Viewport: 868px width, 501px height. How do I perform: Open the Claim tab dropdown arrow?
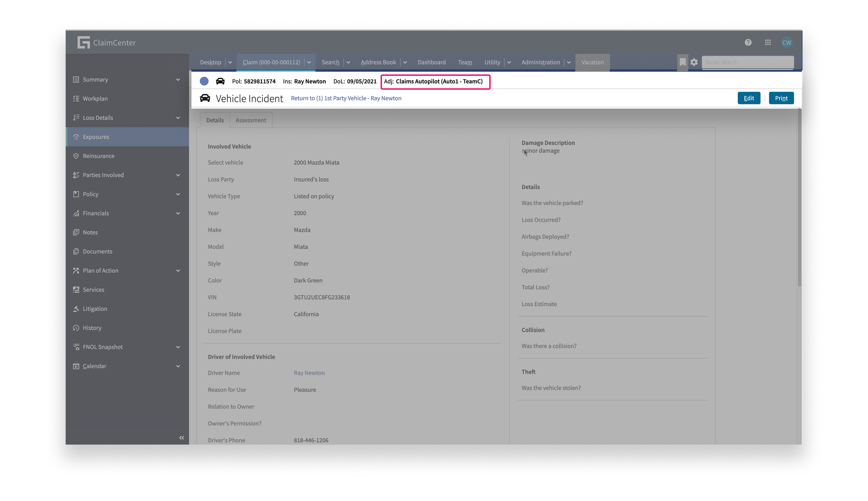tap(309, 62)
